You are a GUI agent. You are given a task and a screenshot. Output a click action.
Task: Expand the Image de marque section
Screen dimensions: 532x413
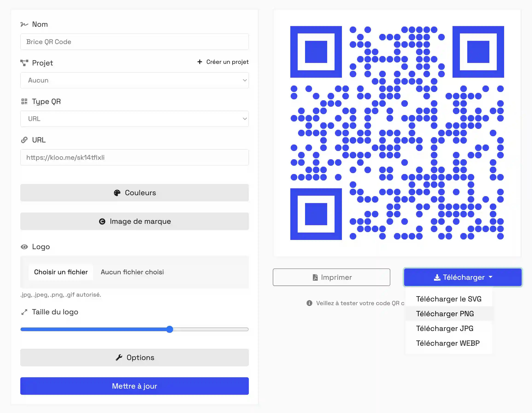point(135,221)
